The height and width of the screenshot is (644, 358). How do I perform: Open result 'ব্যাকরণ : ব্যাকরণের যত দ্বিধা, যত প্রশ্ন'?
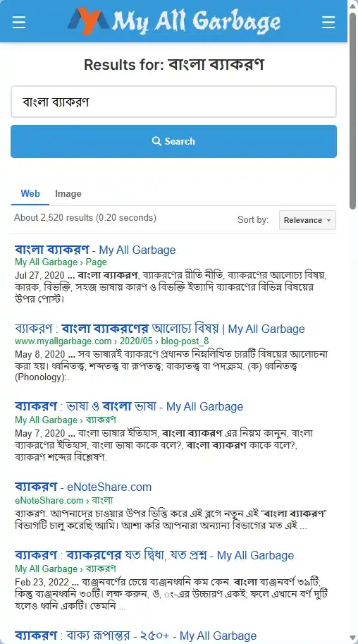154,555
